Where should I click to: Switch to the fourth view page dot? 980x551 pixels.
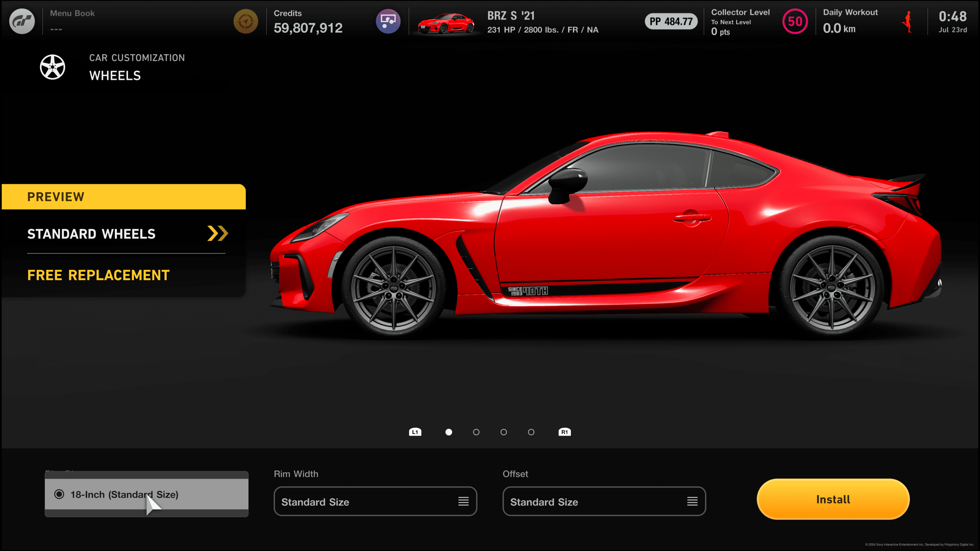531,432
